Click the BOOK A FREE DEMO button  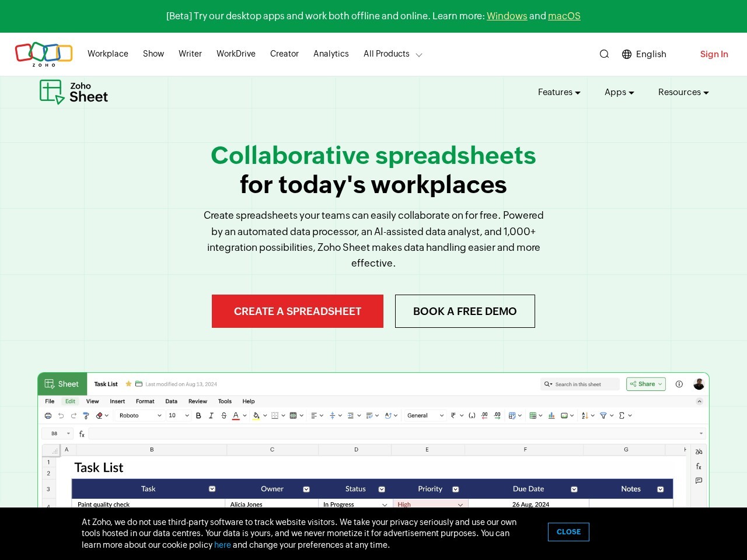pyautogui.click(x=465, y=311)
